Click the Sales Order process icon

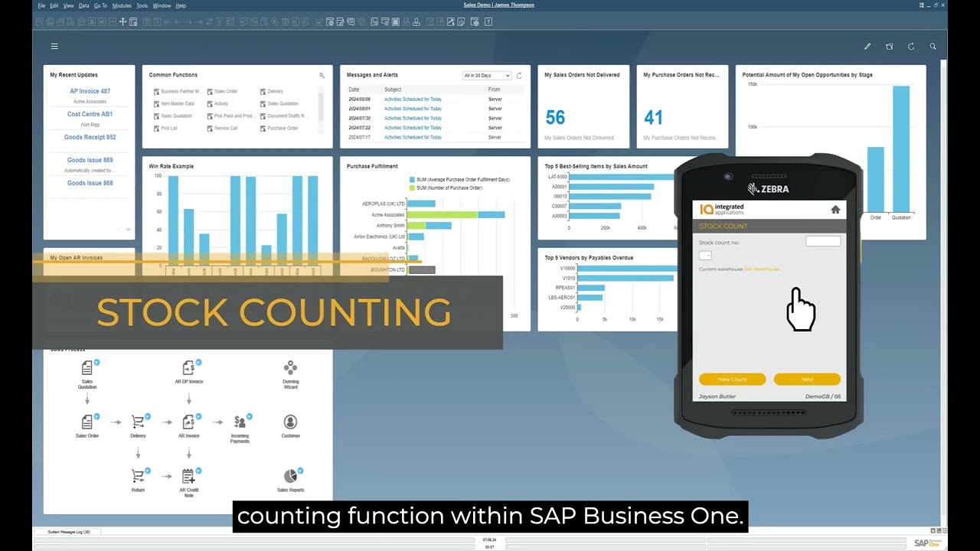pos(87,422)
